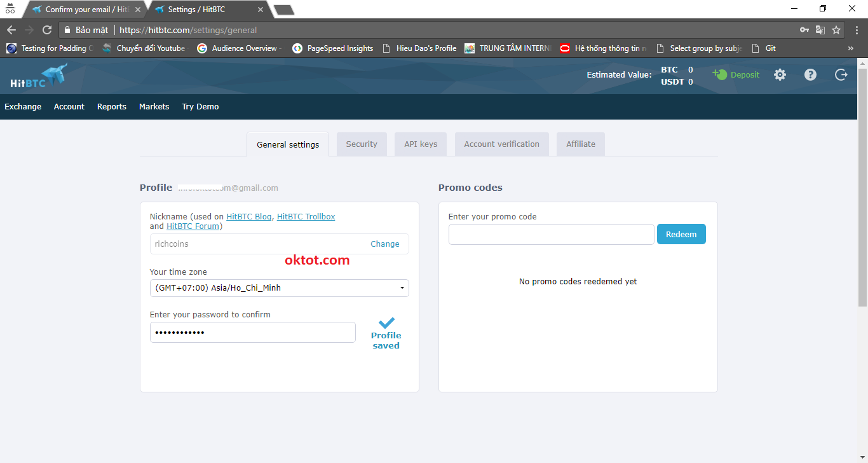Click the Google Translate icon in address bar

click(x=820, y=30)
